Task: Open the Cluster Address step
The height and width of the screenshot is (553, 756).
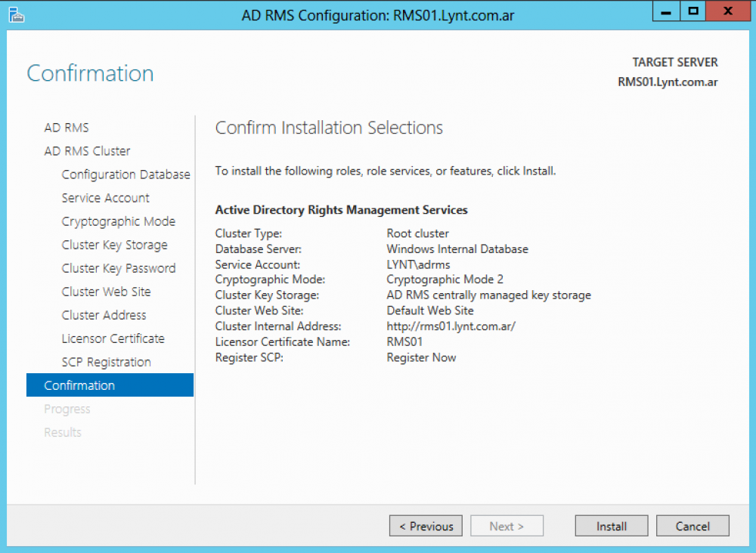Action: [104, 315]
